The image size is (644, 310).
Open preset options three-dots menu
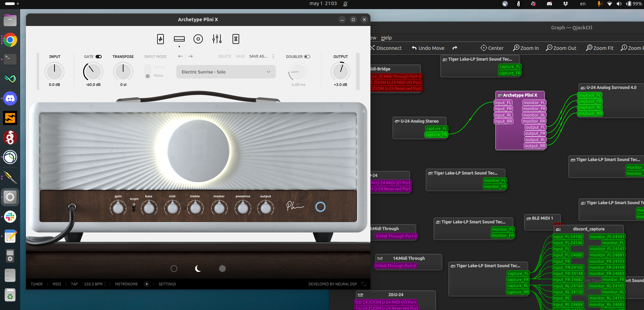273,56
